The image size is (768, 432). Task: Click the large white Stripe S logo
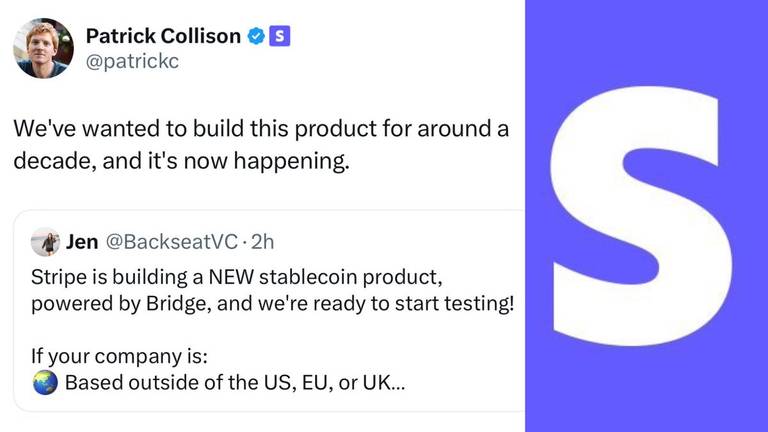pyautogui.click(x=643, y=216)
